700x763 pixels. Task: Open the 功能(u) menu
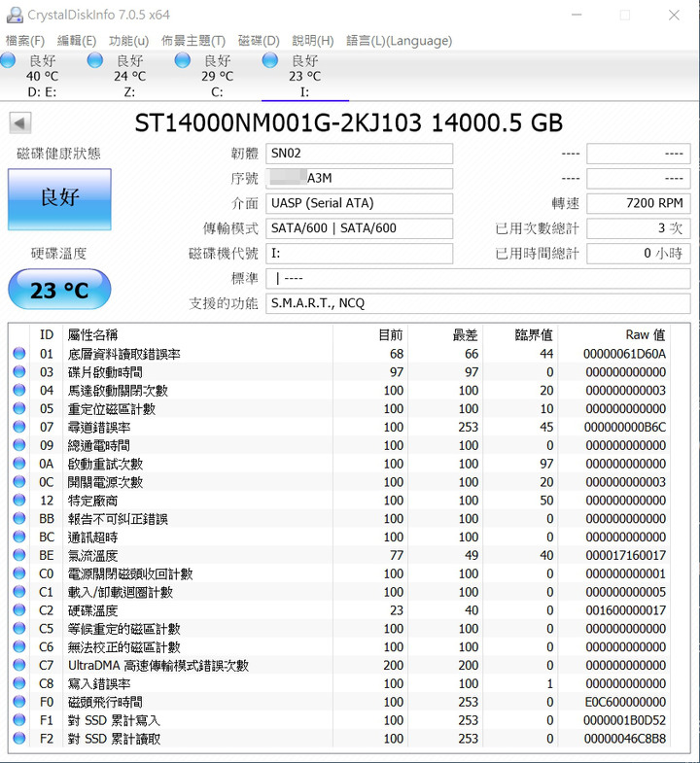[x=128, y=41]
